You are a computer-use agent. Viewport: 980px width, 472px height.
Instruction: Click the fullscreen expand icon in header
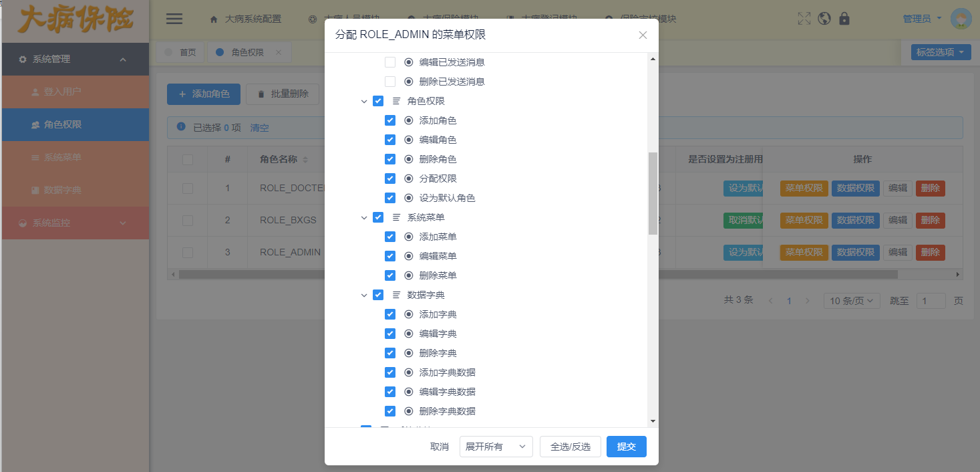tap(804, 19)
